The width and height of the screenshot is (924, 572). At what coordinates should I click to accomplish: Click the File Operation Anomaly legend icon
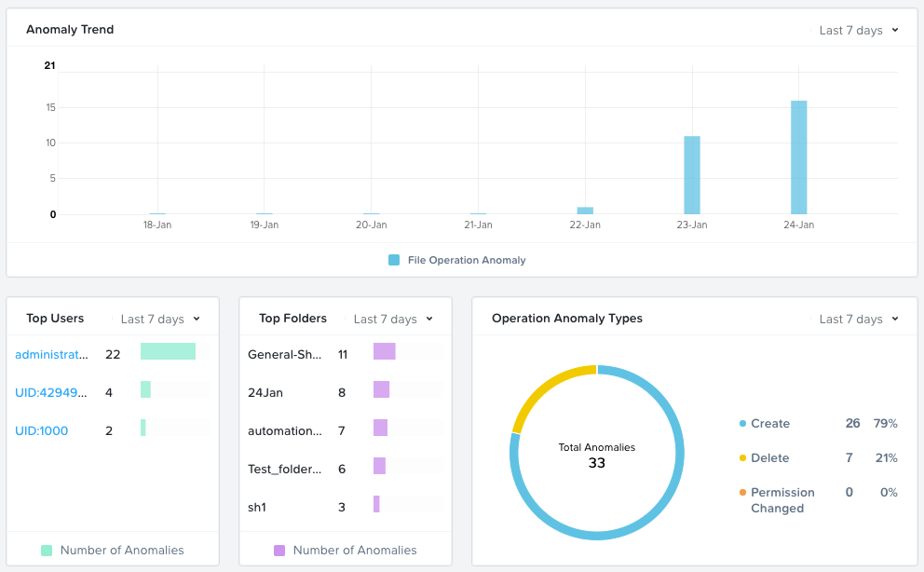tap(393, 260)
